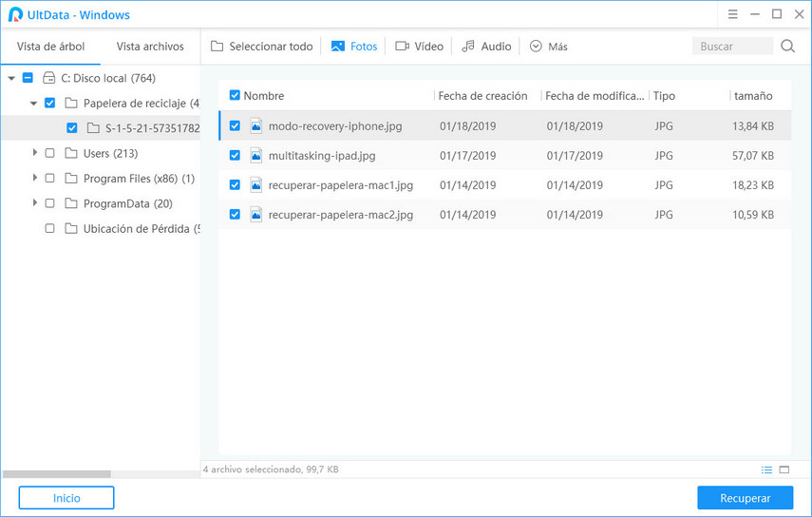Screen dimensions: 812x517
Task: Filter by Vídeo
Action: [420, 47]
